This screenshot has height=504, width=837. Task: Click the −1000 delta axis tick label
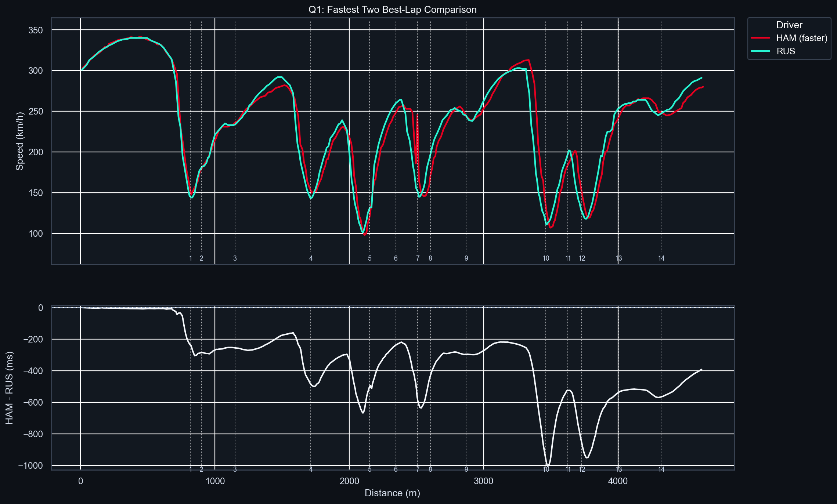click(x=30, y=466)
